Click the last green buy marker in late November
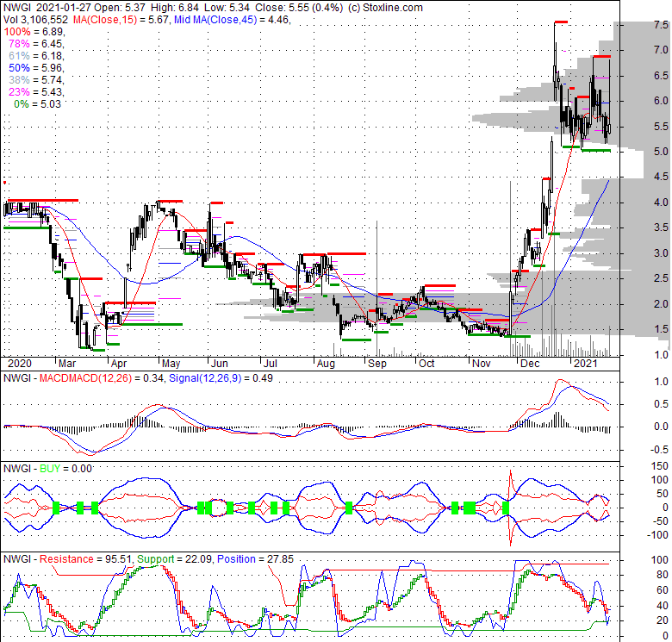 coord(506,508)
